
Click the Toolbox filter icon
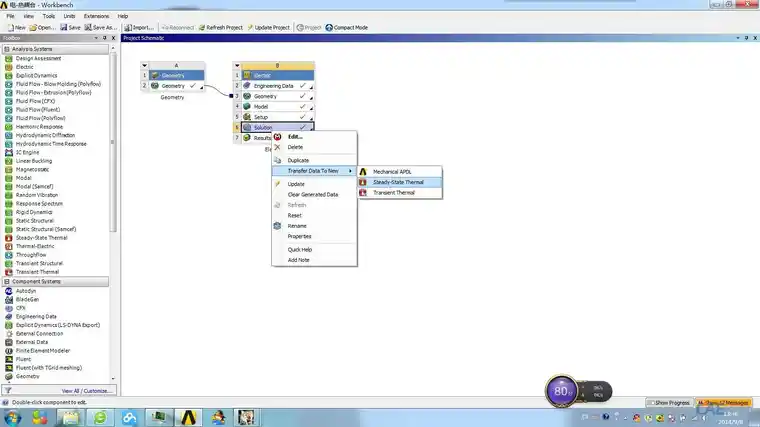(x=8, y=391)
